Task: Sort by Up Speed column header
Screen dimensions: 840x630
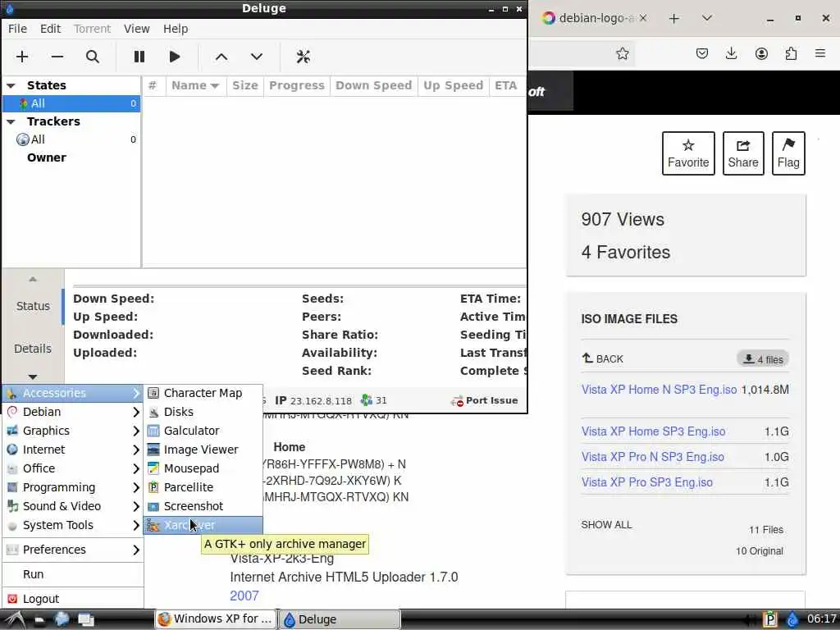Action: point(453,85)
